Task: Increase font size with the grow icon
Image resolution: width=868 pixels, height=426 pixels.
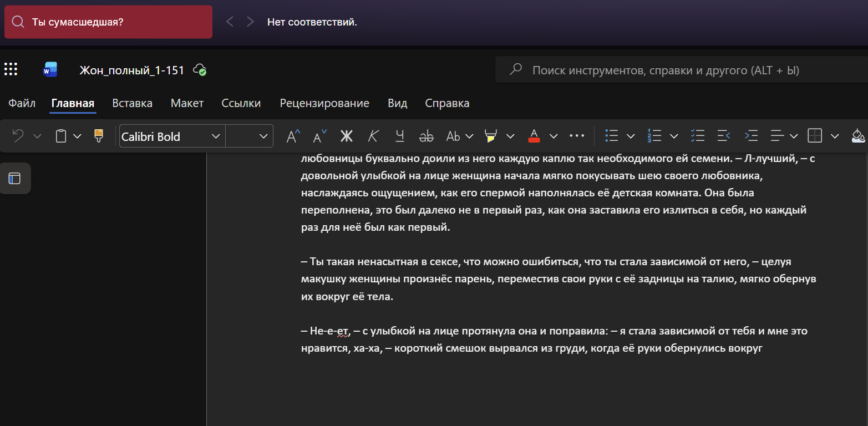Action: 293,136
